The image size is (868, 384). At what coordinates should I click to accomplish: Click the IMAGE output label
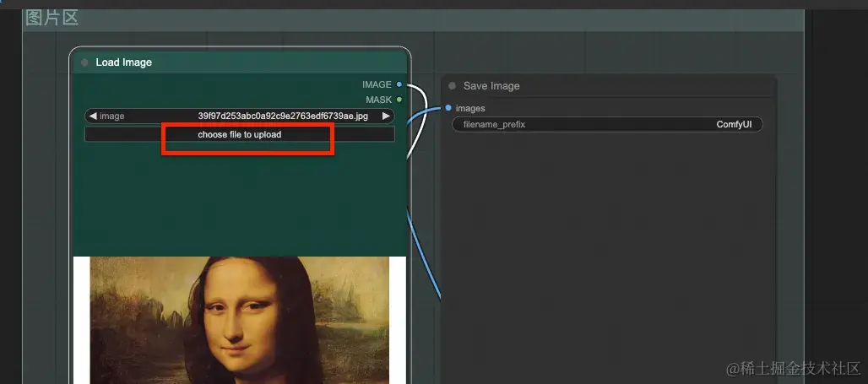(x=377, y=84)
